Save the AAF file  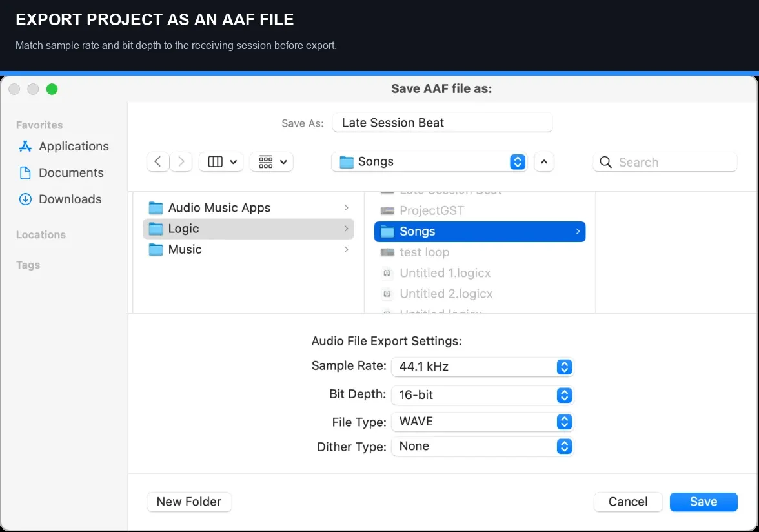[703, 502]
